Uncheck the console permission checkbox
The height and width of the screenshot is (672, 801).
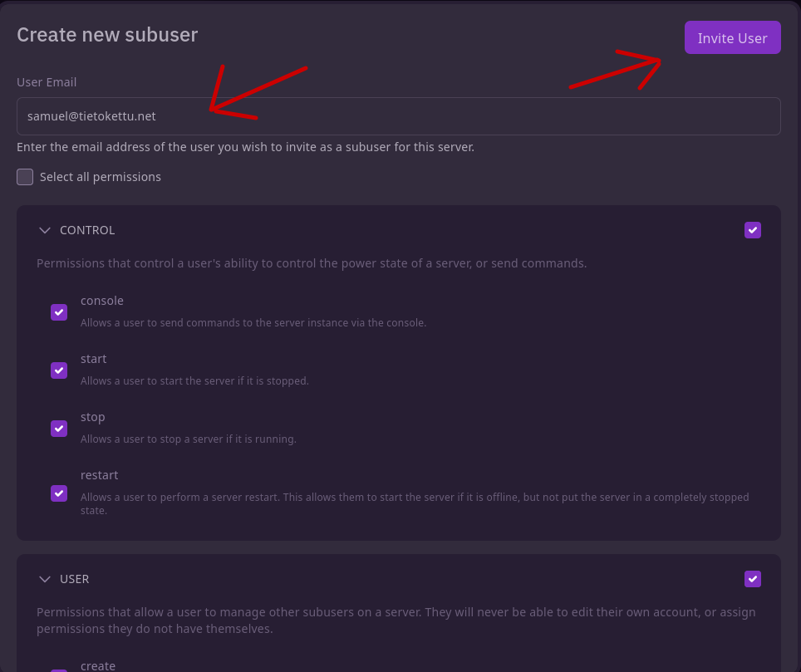point(59,312)
